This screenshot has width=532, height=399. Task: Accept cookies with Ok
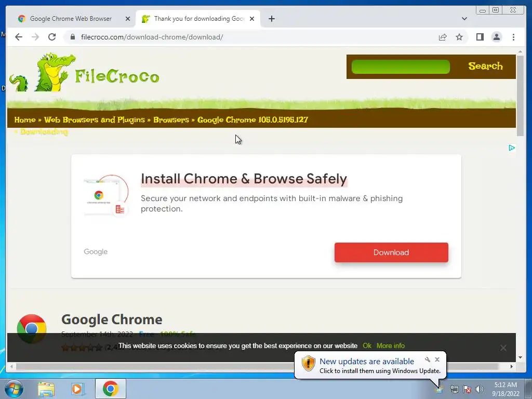point(367,345)
